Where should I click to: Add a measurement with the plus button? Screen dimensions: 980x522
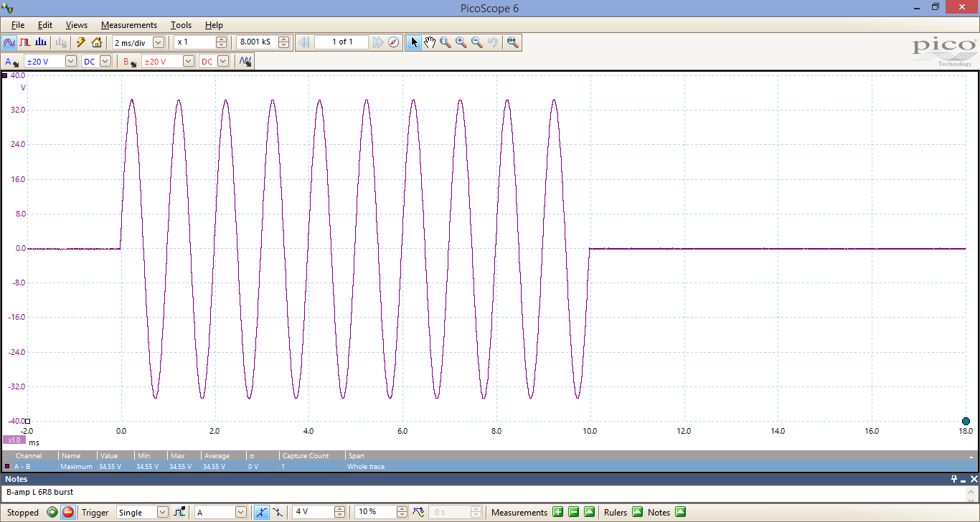click(557, 512)
